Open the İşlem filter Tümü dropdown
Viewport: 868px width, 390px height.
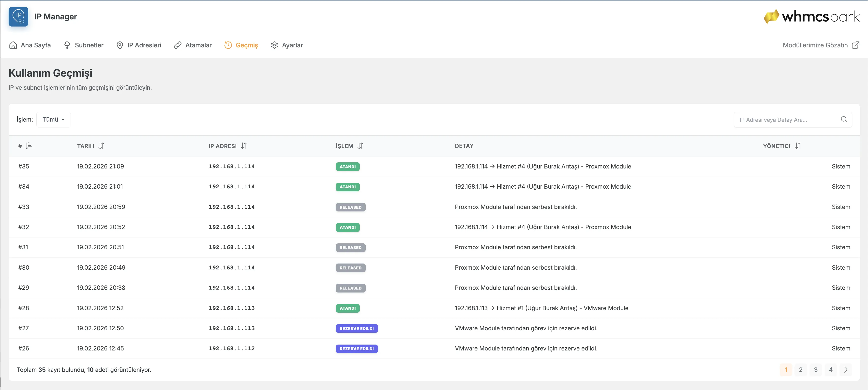[x=54, y=119]
